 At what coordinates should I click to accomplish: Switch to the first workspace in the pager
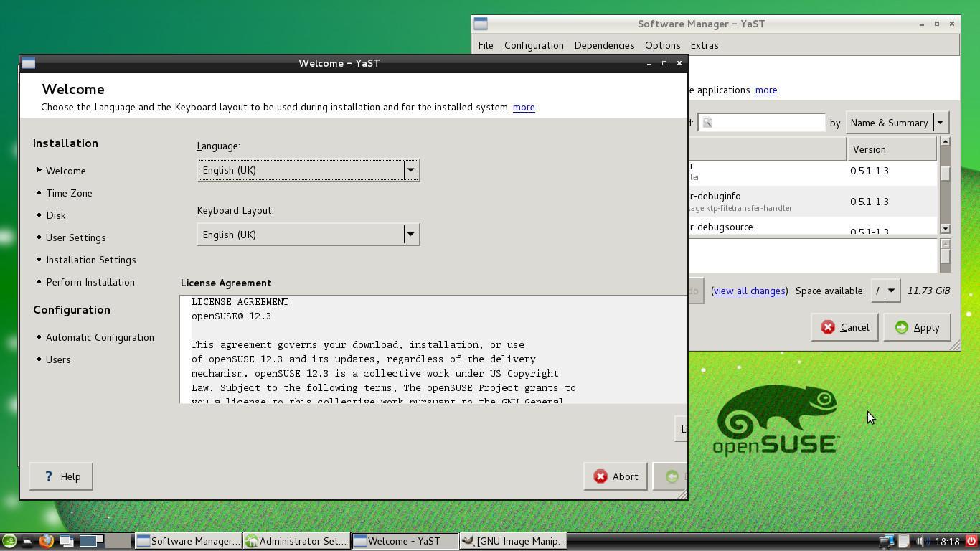click(91, 541)
